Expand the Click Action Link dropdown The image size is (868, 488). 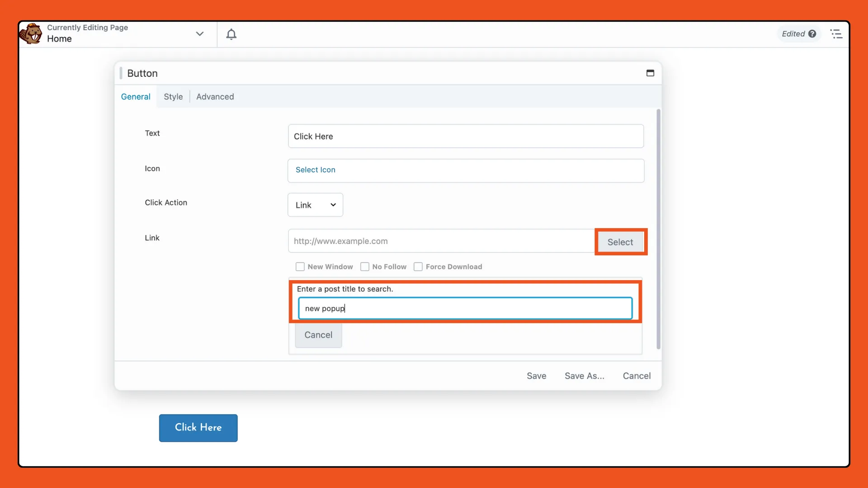(x=316, y=204)
